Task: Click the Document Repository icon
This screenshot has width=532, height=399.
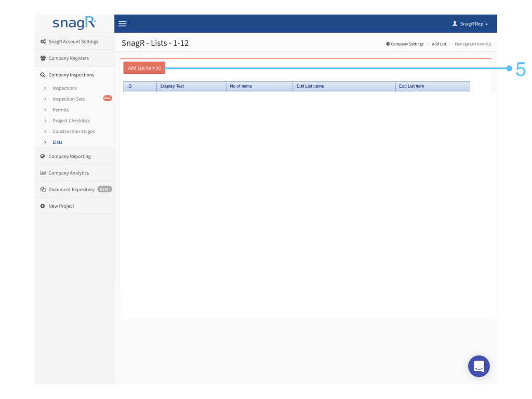Action: pos(43,189)
